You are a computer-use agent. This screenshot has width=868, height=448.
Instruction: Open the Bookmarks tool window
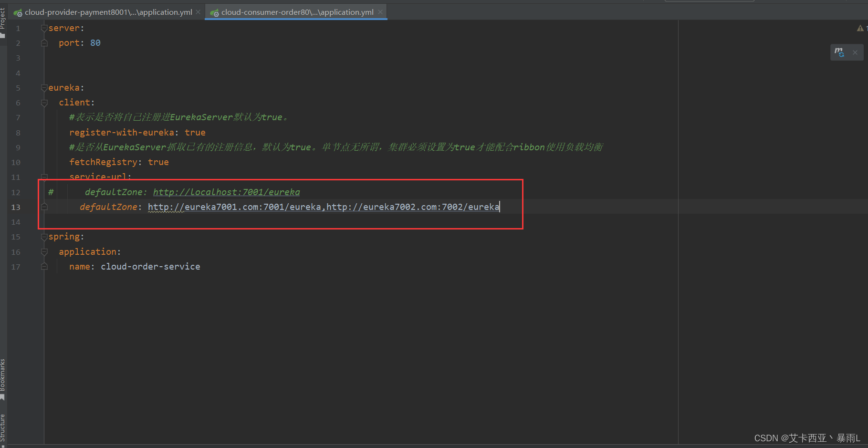click(3, 379)
